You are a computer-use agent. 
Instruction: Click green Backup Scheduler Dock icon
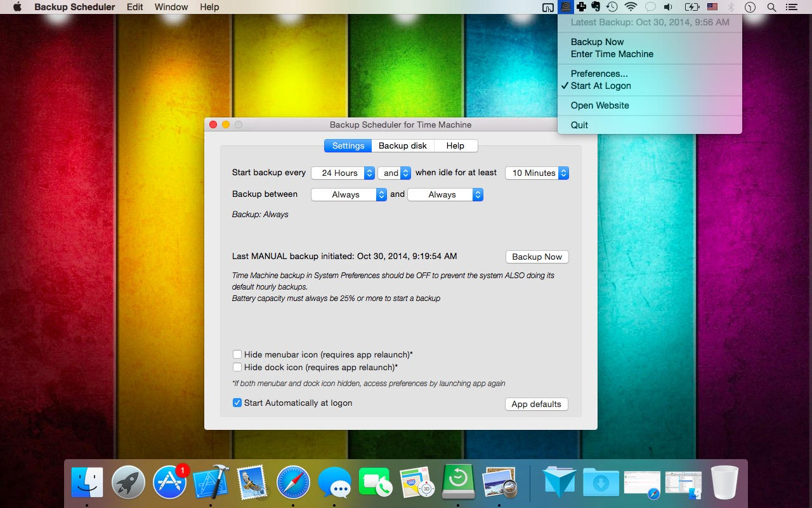click(458, 482)
